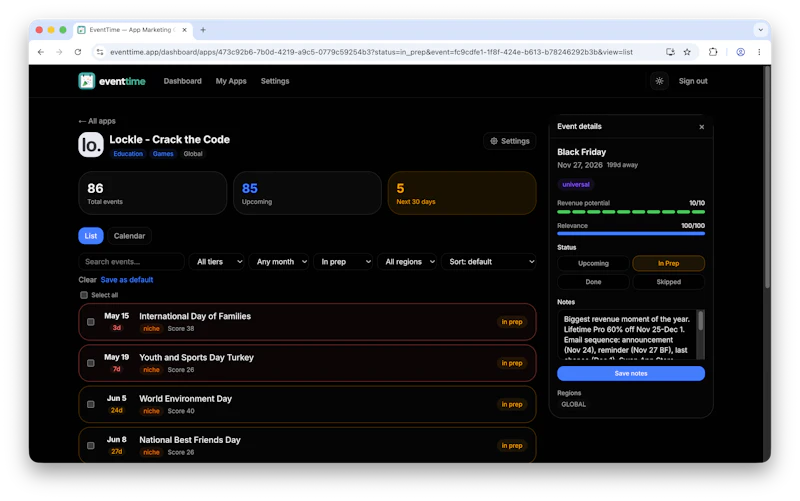Click the Revenue potential green bar

point(631,212)
